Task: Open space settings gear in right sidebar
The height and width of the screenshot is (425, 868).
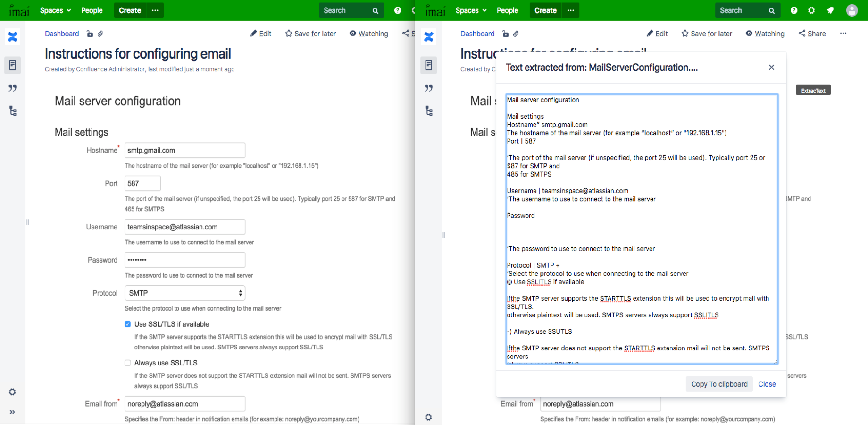Action: 428,417
